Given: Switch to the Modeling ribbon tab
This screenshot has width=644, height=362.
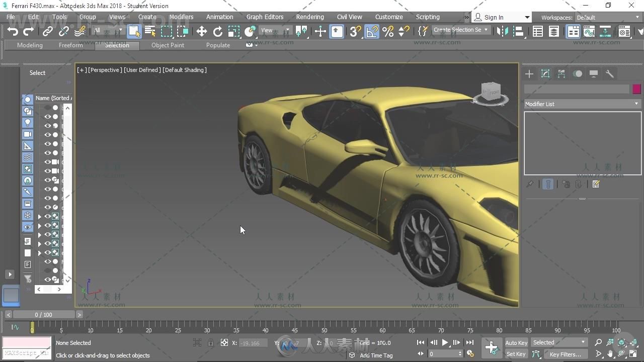Looking at the screenshot, I should (x=30, y=45).
